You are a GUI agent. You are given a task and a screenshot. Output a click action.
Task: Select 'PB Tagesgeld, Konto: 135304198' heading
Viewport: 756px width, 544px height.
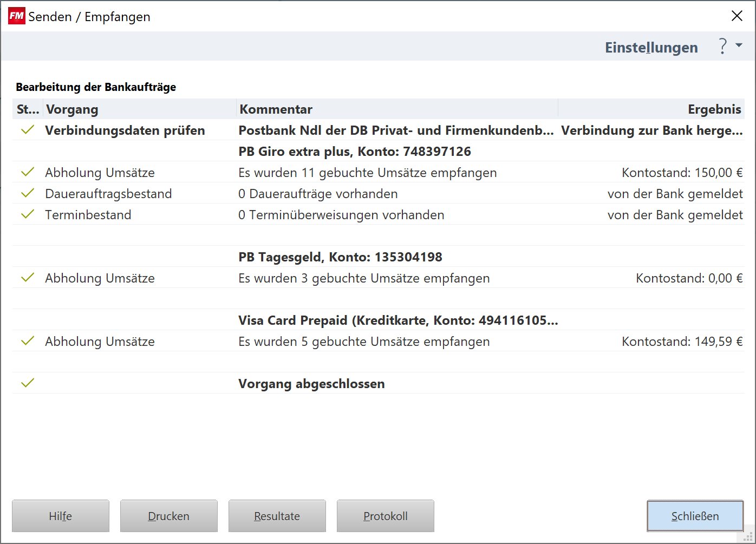click(x=340, y=257)
